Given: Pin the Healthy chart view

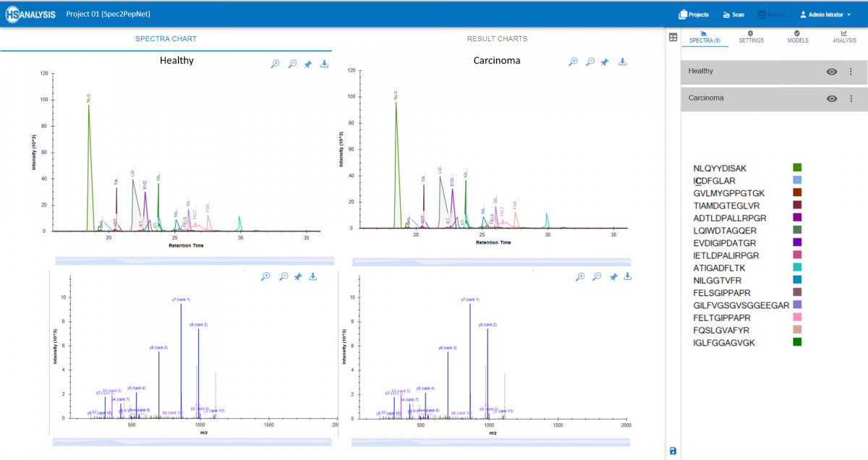Looking at the screenshot, I should tap(307, 64).
